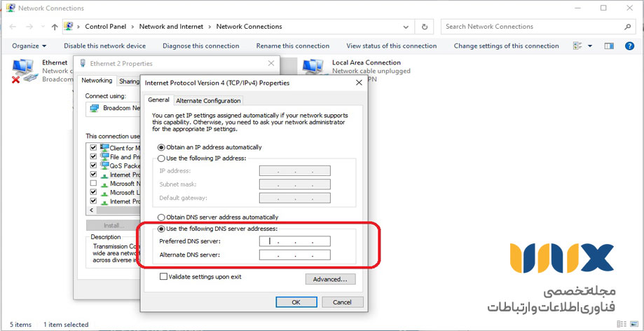Toggle the File and Printer checkbox
Image resolution: width=644 pixels, height=331 pixels.
93,156
